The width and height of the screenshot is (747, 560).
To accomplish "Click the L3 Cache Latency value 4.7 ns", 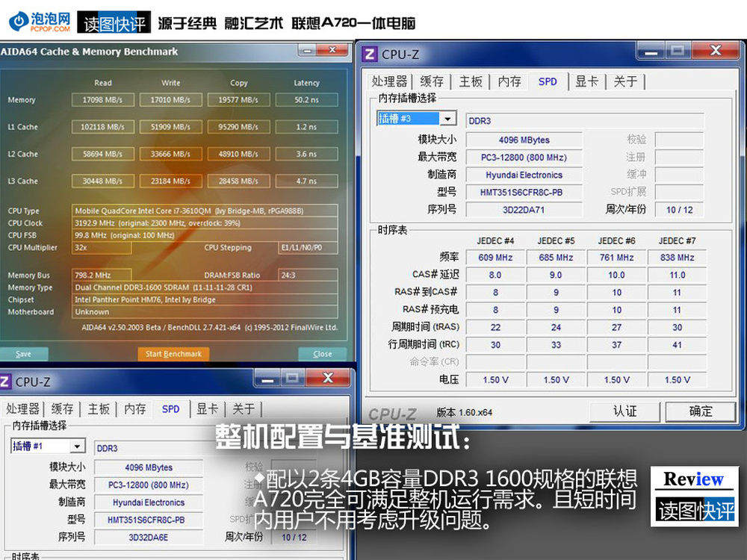I will coord(306,181).
